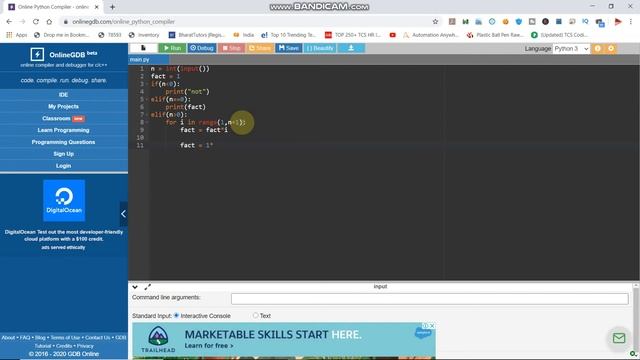Screen dimensions: 640x360
Task: Select Interactive Console radio button
Action: coord(176,316)
